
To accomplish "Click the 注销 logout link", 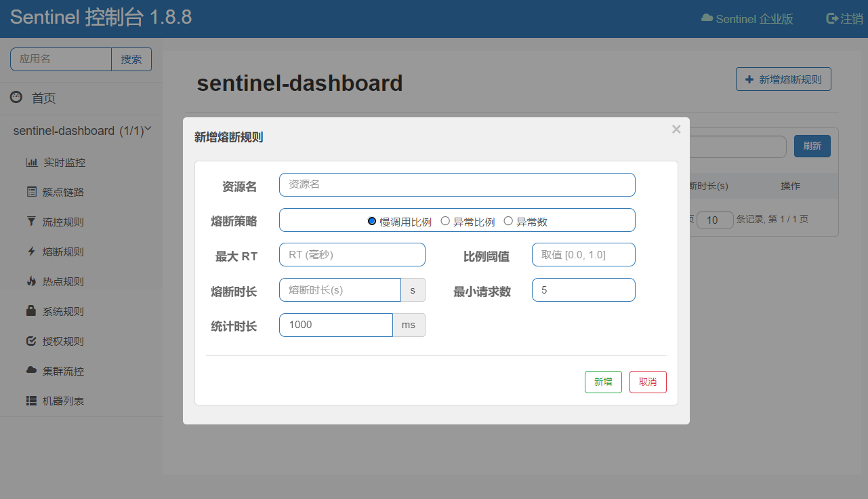I will click(x=844, y=19).
